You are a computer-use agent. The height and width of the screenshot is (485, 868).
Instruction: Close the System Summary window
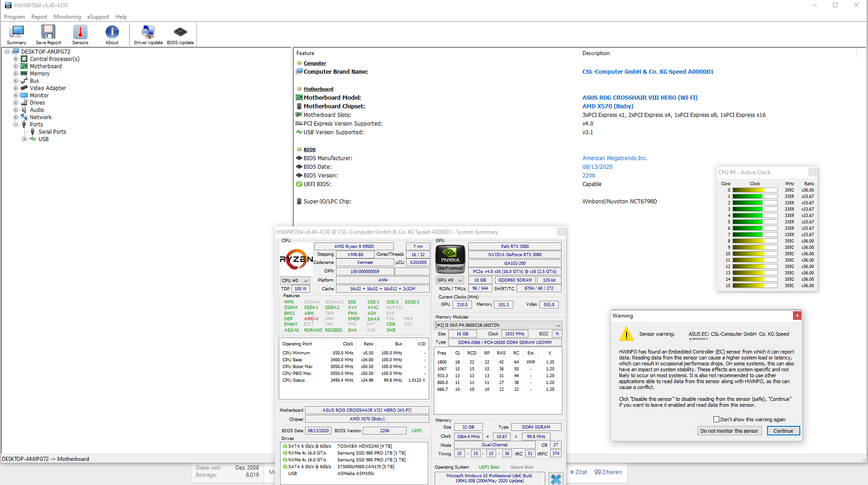point(561,232)
